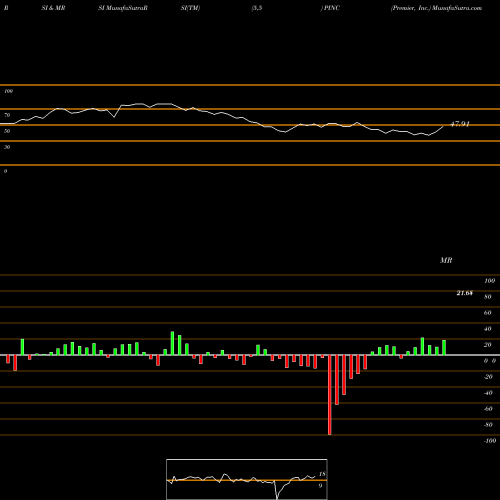This screenshot has height=500, width=500.
Task: Click the ') PINC' ticker text
Action: [330, 8]
